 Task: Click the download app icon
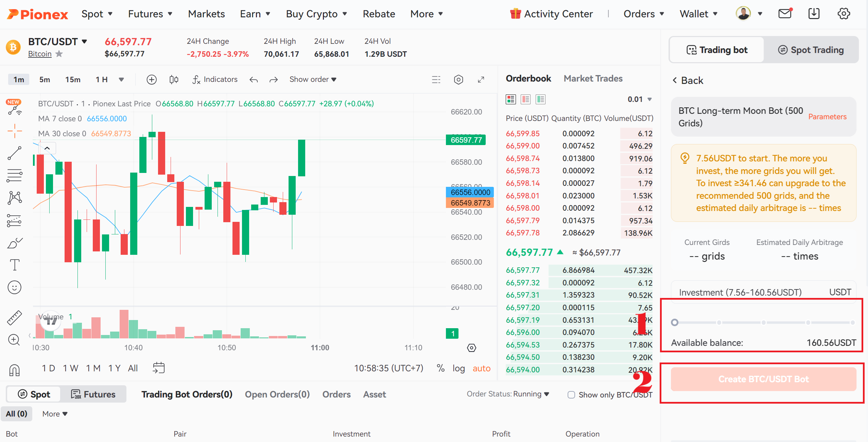coord(814,14)
